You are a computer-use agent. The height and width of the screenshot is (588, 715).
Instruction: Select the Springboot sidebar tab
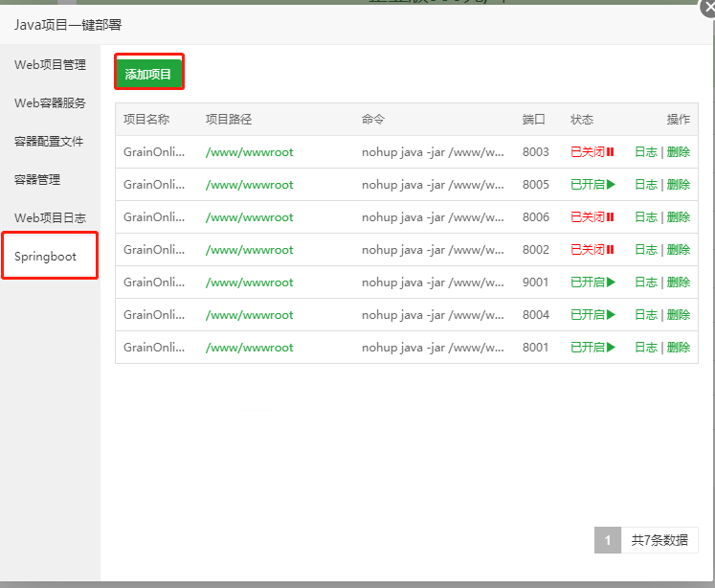pyautogui.click(x=45, y=257)
